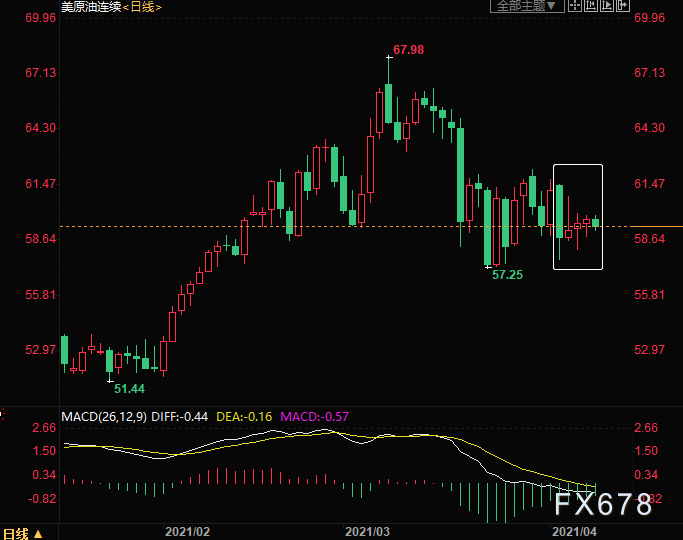The height and width of the screenshot is (540, 683).
Task: Click the 2021/04 date label on time axis
Action: 574,531
